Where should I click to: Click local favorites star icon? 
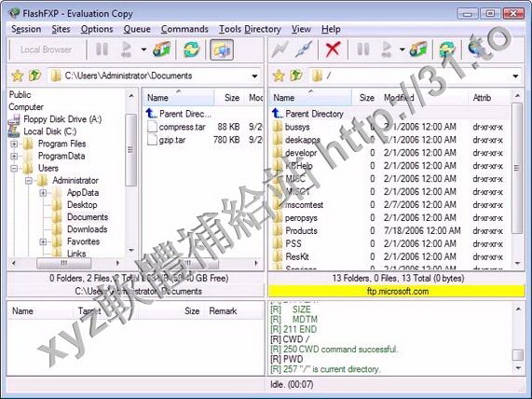tap(18, 76)
